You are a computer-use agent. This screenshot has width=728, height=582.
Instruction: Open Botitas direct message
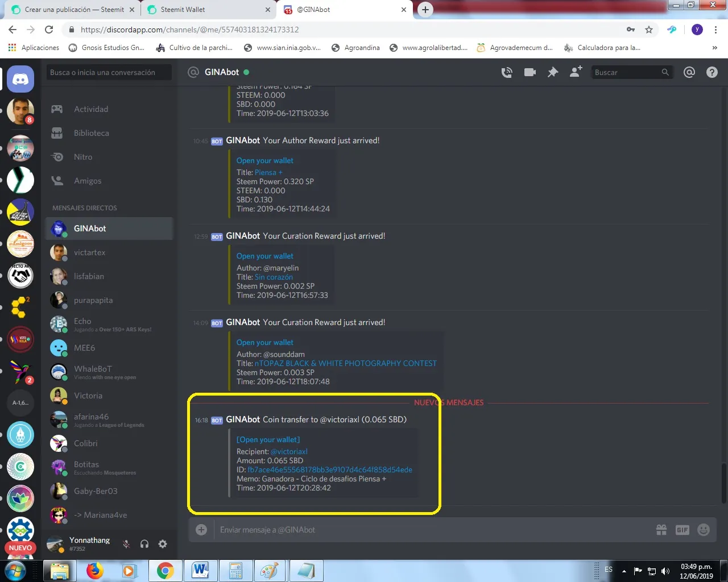click(109, 467)
